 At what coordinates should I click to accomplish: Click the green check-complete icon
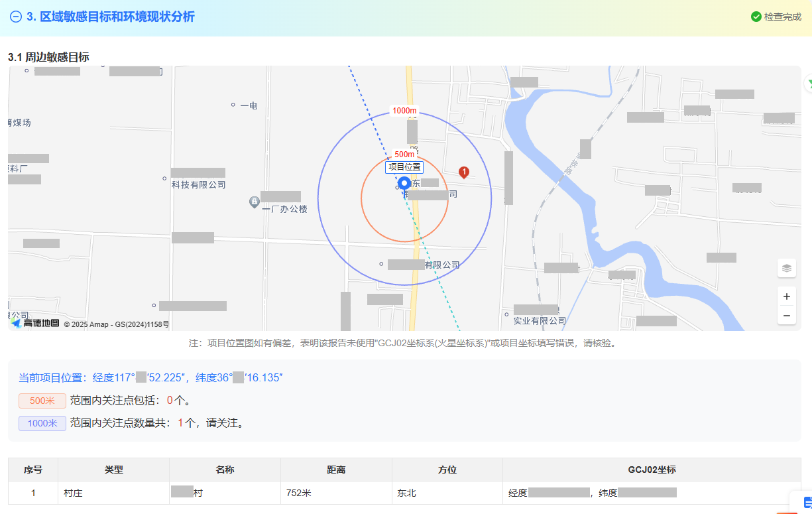click(756, 17)
